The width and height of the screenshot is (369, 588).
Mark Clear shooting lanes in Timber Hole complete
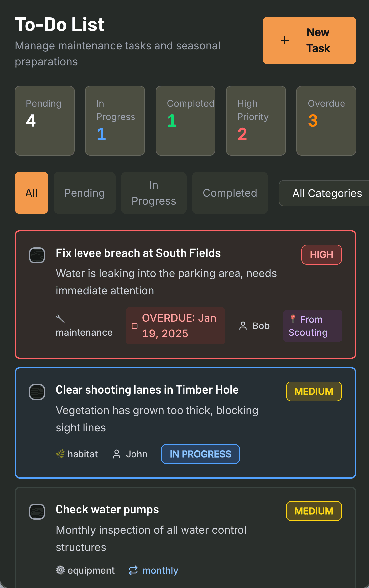(x=37, y=392)
